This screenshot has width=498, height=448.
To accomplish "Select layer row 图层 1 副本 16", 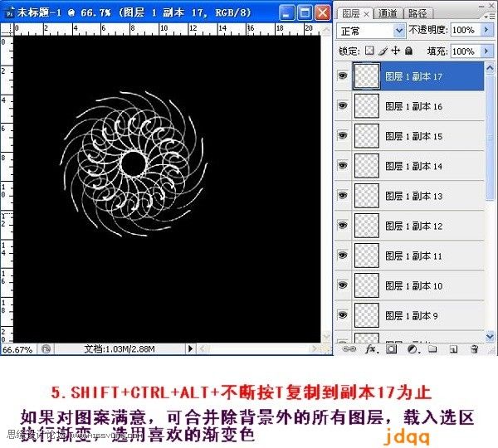I will point(409,106).
